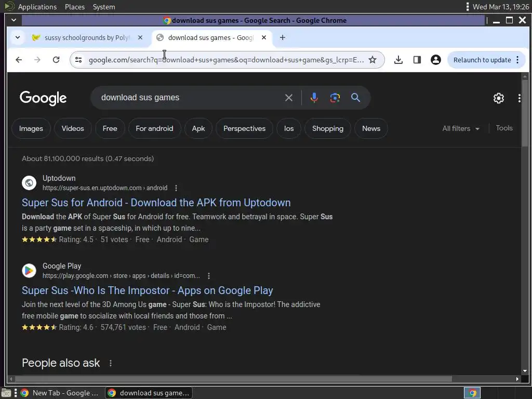Filter results by Images
The image size is (532, 399).
click(x=31, y=129)
